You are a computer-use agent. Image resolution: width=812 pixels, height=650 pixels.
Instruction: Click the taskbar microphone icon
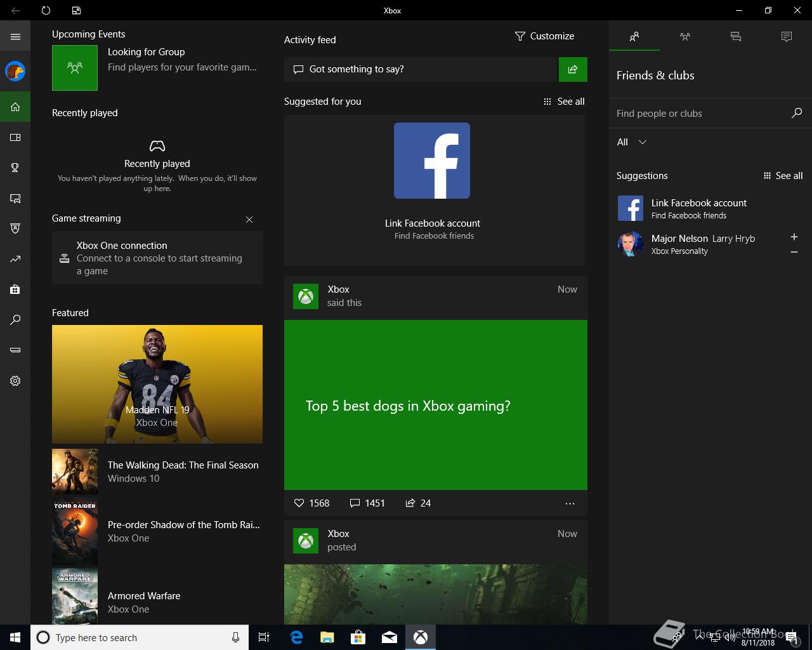click(235, 637)
